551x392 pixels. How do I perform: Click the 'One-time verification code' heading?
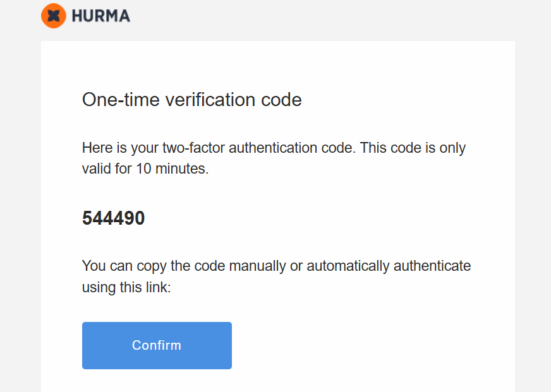click(x=191, y=99)
